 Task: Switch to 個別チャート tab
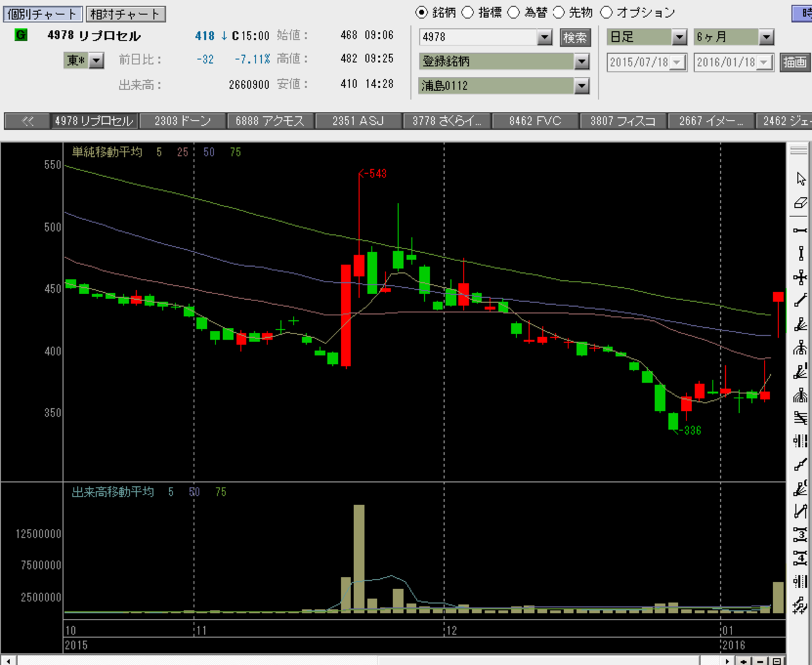click(42, 14)
